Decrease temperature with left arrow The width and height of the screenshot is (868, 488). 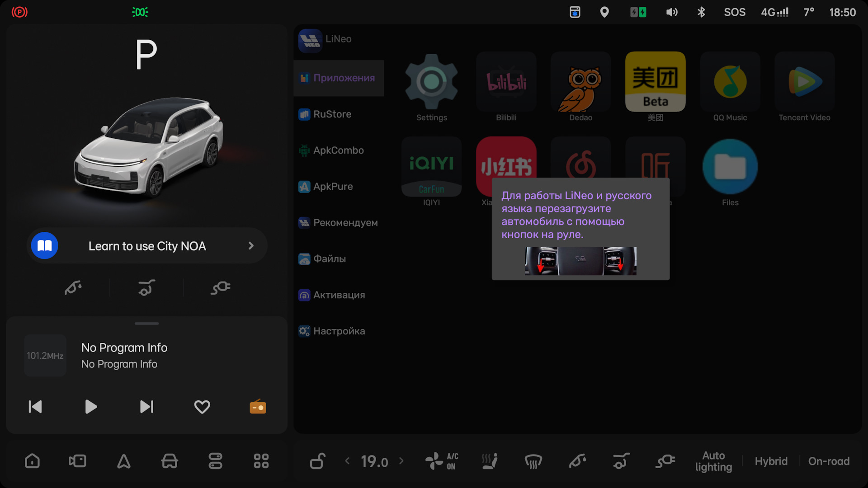click(347, 461)
